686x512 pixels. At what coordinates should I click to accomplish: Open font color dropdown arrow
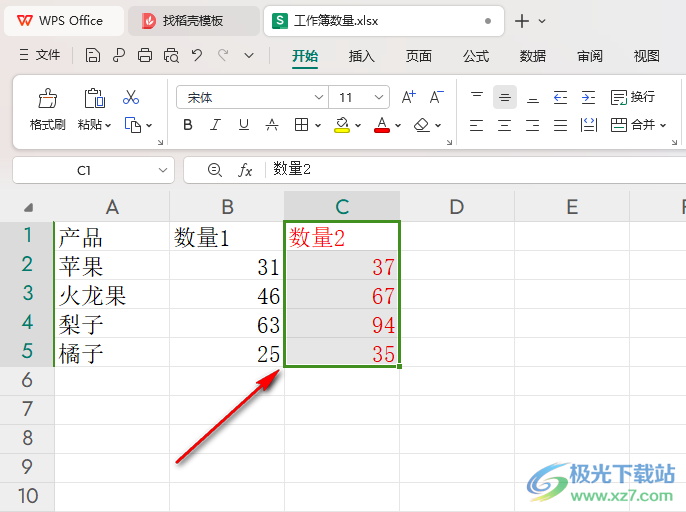point(398,126)
